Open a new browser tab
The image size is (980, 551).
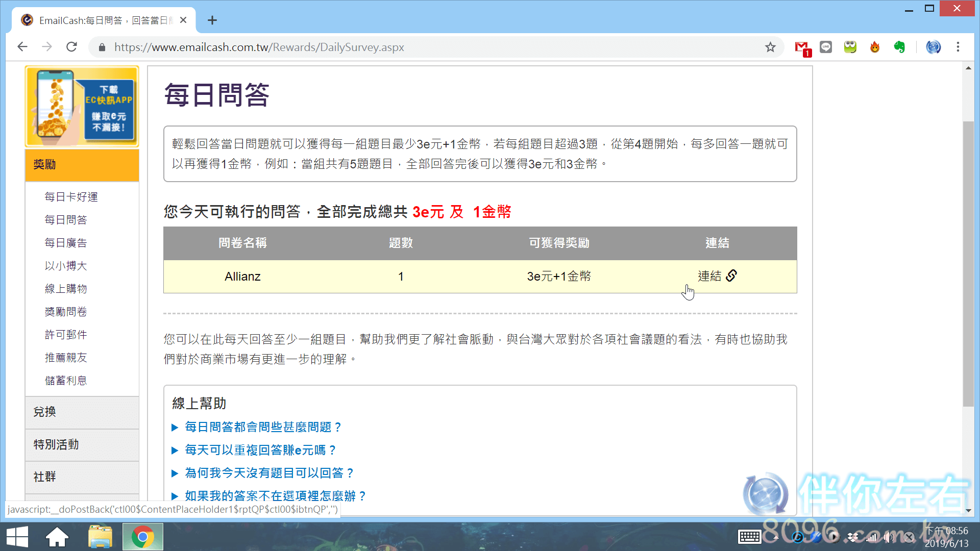click(212, 20)
